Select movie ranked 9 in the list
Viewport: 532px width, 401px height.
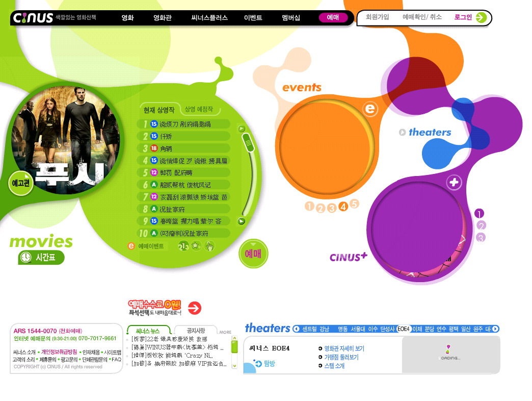pos(183,221)
